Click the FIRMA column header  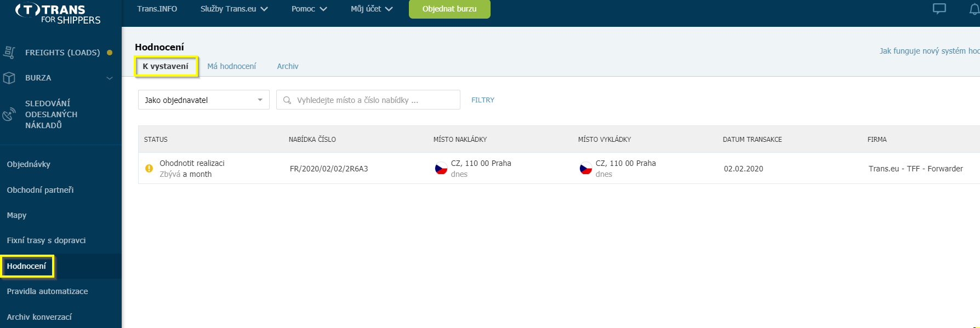(877, 140)
